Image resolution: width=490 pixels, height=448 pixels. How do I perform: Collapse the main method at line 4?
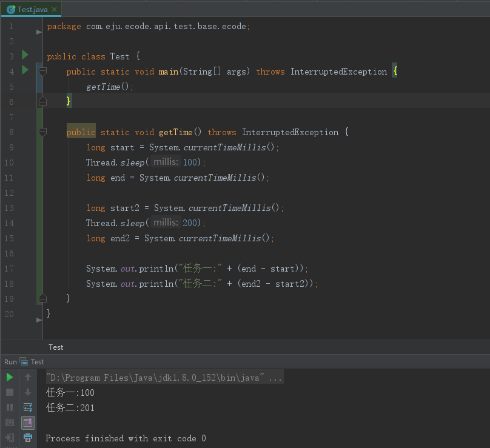pyautogui.click(x=42, y=71)
